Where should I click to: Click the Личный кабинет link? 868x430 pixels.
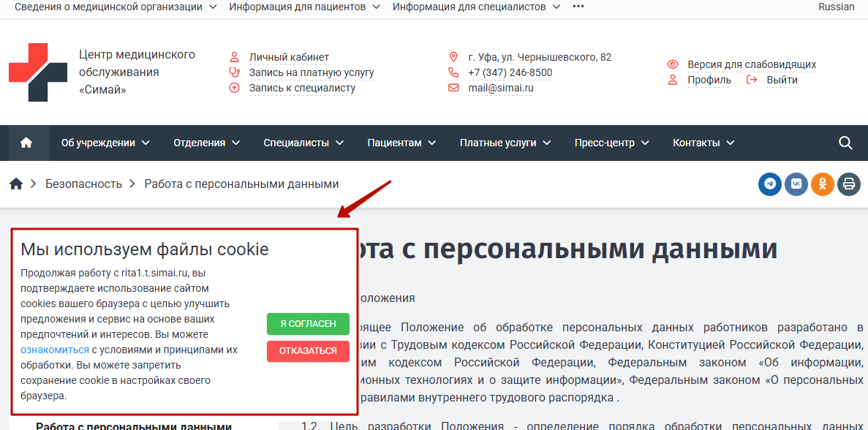click(x=289, y=57)
